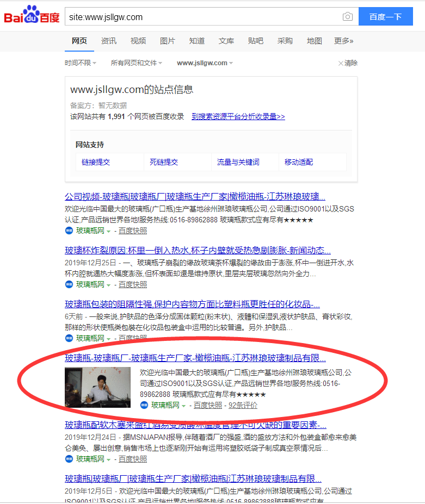This screenshot has height=504, width=425.
Task: Open 玻璃瓶|玻璃瓶厂|玻璃瓶生产厂家 result title
Action: tap(193, 478)
